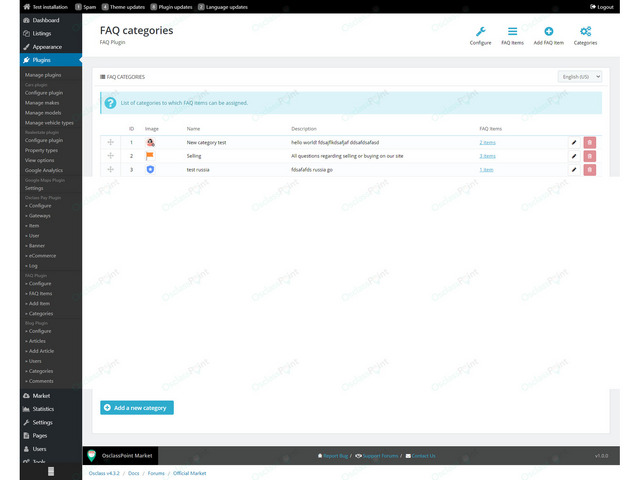
Task: Open Google Maps Plugin Settings item
Action: point(34,188)
